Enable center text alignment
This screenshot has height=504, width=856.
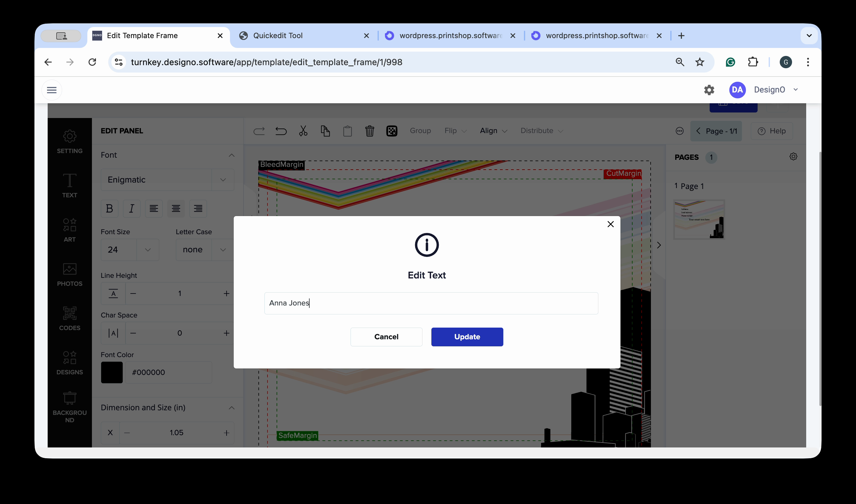[176, 208]
